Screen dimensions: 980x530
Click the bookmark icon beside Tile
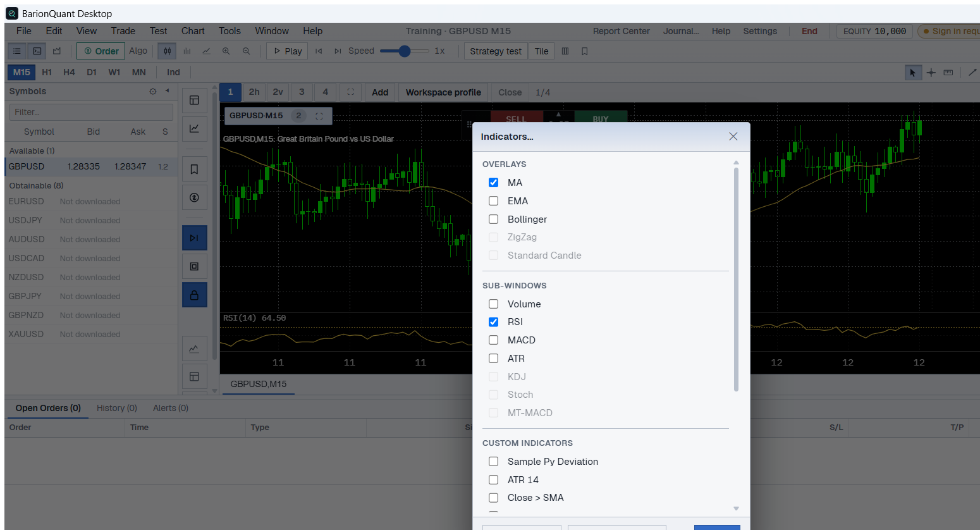tap(585, 51)
